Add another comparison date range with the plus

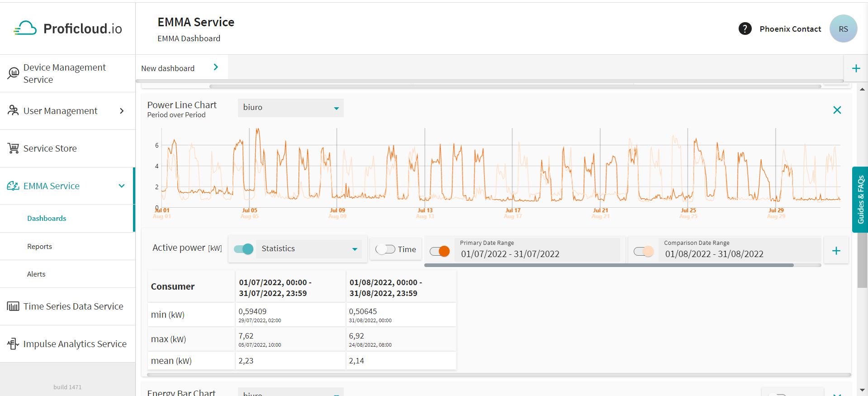coord(836,251)
